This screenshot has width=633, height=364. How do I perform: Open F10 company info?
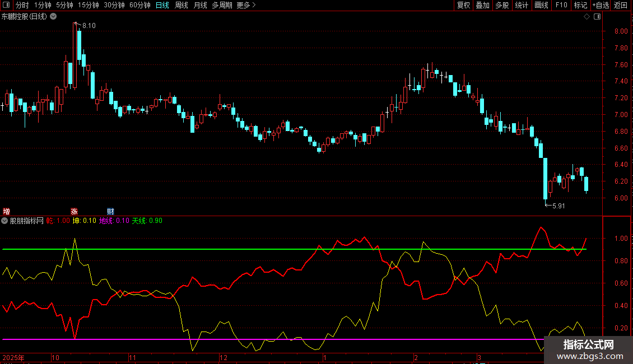pyautogui.click(x=561, y=5)
